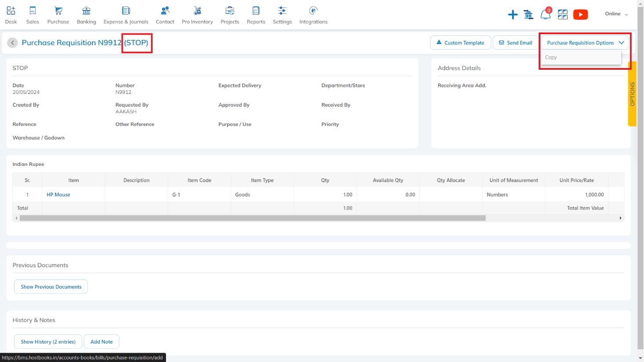Viewport: 644px width, 362px height.
Task: Choose Copy from the options menu
Action: click(x=581, y=57)
